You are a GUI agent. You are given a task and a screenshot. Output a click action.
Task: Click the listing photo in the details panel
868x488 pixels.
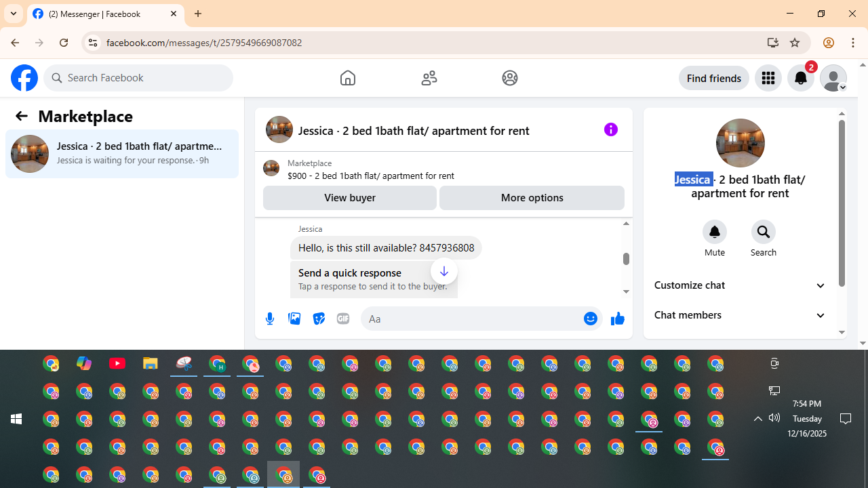741,143
